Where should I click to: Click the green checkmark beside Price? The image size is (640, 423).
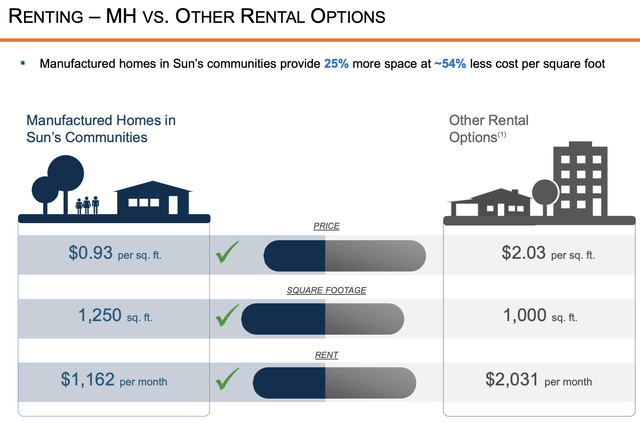(229, 255)
